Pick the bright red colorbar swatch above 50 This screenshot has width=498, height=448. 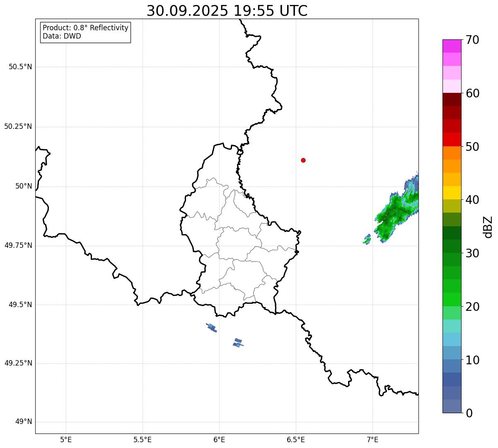[452, 139]
